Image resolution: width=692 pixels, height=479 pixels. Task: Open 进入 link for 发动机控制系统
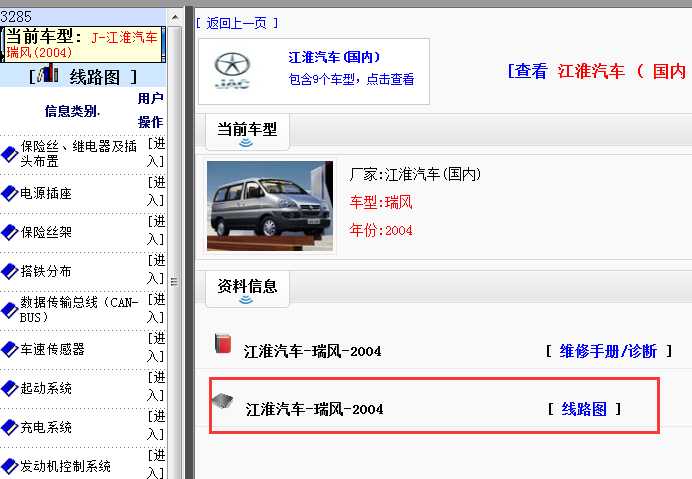pos(156,464)
